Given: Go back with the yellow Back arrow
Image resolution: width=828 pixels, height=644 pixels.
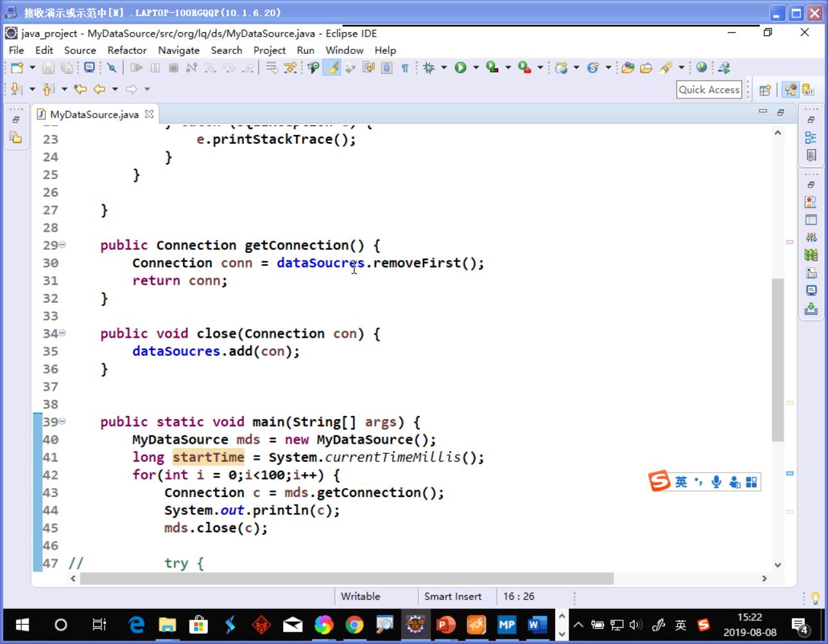Looking at the screenshot, I should pos(99,89).
